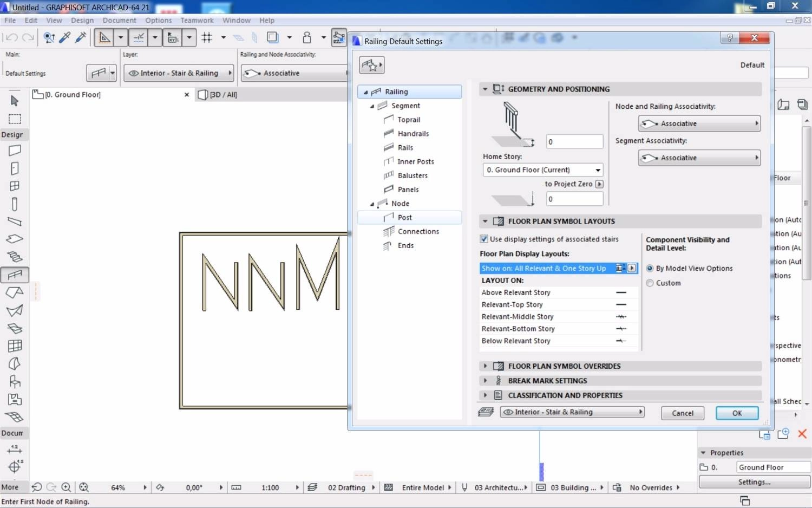Screen dimensions: 812x508
Task: Click the Pick Up Parameters eyedropper icon
Action: [x=65, y=37]
